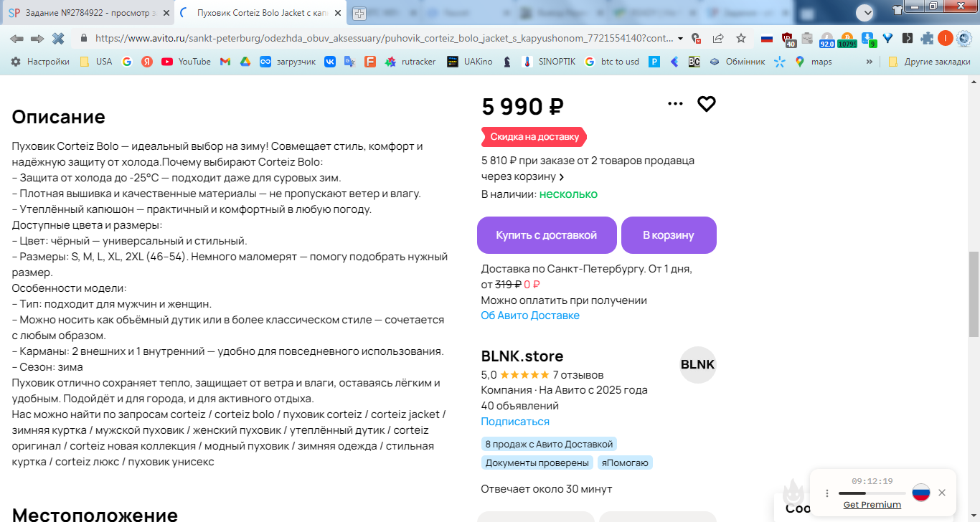Follow the Об Авито Доставке link
Viewport: 980px width, 522px height.
(x=530, y=315)
